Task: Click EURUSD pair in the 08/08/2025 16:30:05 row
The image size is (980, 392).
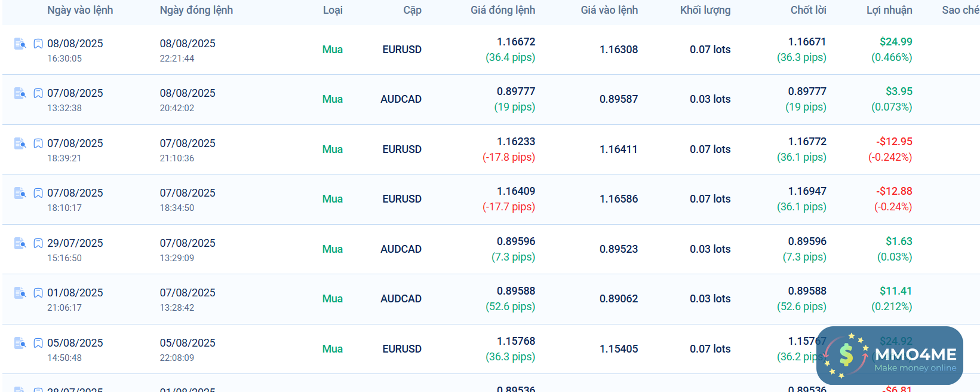Action: click(x=402, y=50)
